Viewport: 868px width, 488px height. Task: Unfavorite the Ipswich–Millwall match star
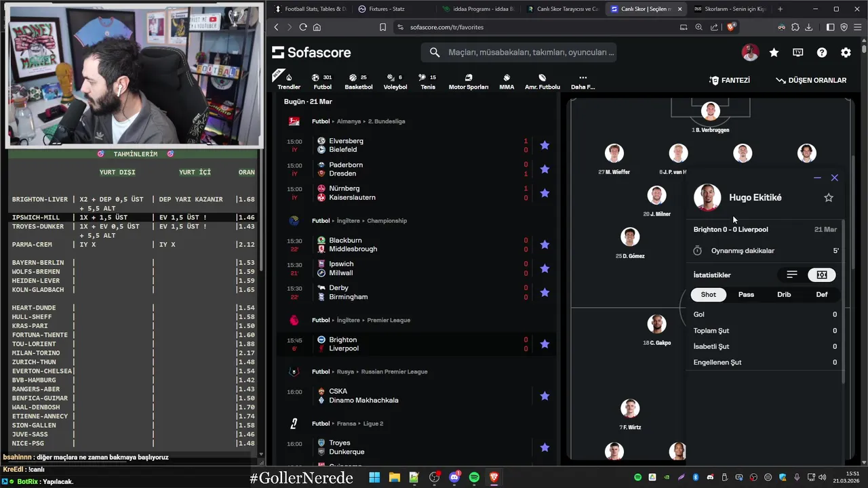tap(545, 268)
